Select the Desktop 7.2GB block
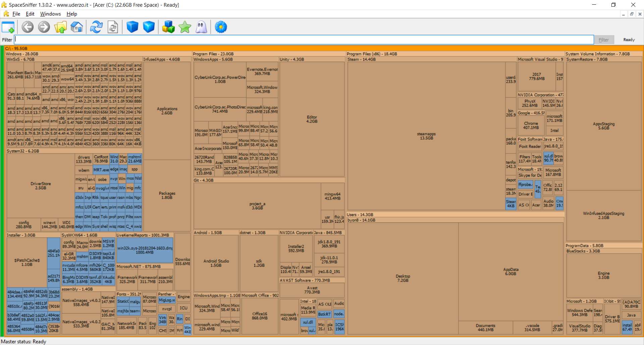The height and width of the screenshot is (345, 644). [x=403, y=278]
